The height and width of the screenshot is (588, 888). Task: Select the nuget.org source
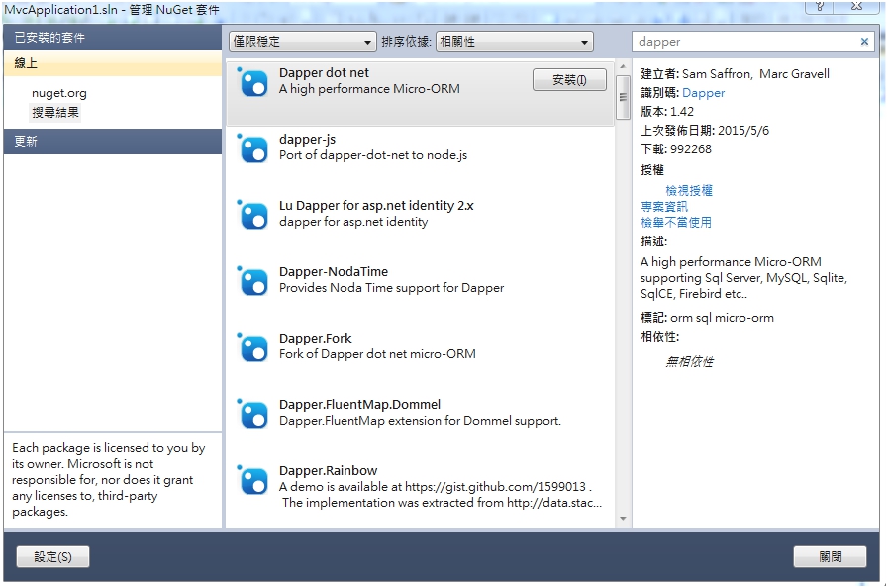tap(58, 93)
